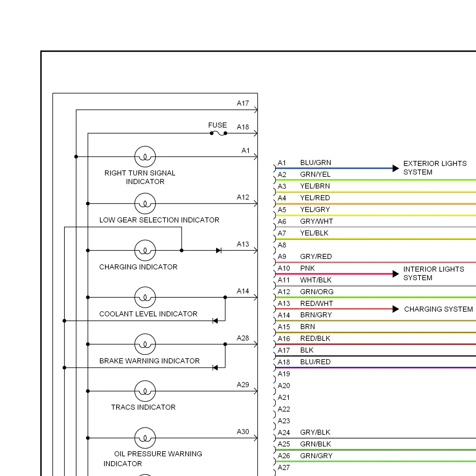Select the INTERIOR LIGHTS SYSTEM label
Image resolution: width=476 pixels, height=476 pixels.
pos(433,274)
